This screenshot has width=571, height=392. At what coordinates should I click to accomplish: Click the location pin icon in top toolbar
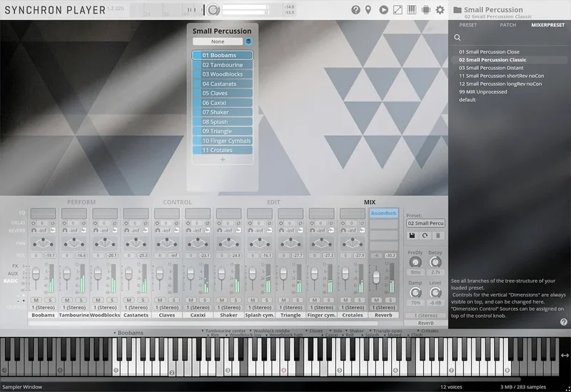(x=368, y=10)
